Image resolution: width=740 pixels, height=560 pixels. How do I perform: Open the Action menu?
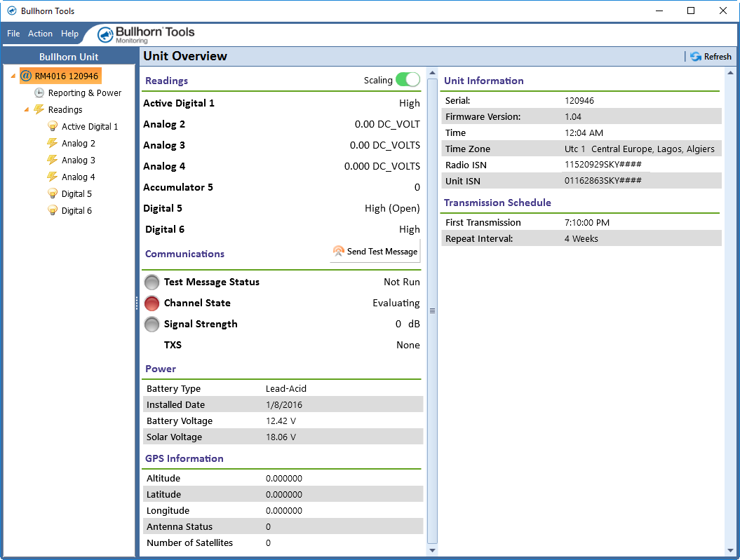click(x=40, y=34)
